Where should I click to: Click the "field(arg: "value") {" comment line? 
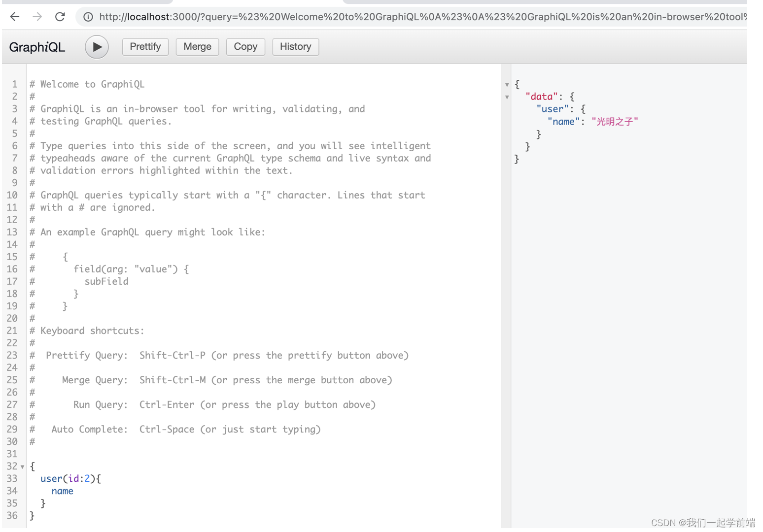[109, 269]
